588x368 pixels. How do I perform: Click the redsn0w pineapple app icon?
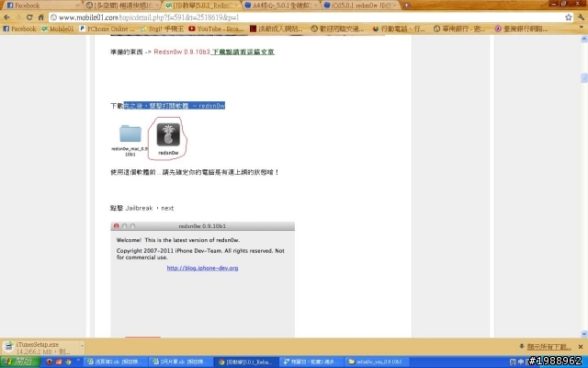168,134
